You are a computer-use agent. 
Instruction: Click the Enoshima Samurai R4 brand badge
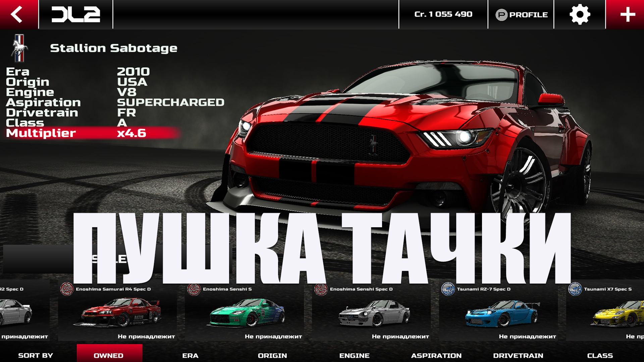tap(67, 289)
